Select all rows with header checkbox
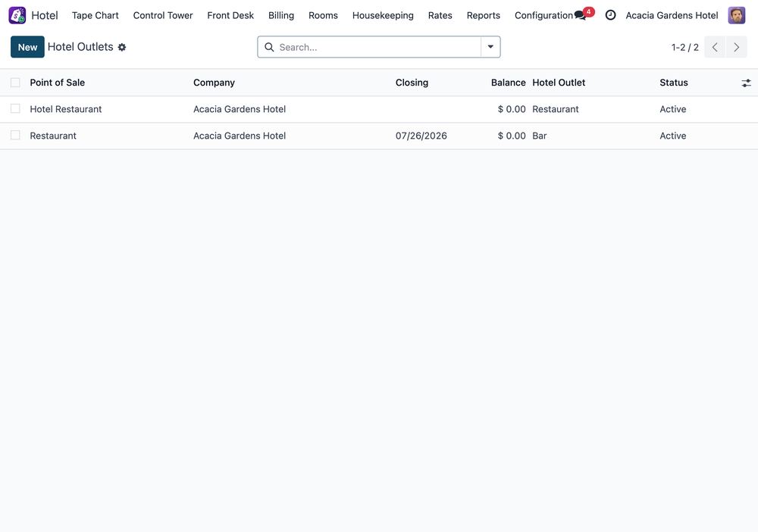The height and width of the screenshot is (532, 758). coord(15,83)
